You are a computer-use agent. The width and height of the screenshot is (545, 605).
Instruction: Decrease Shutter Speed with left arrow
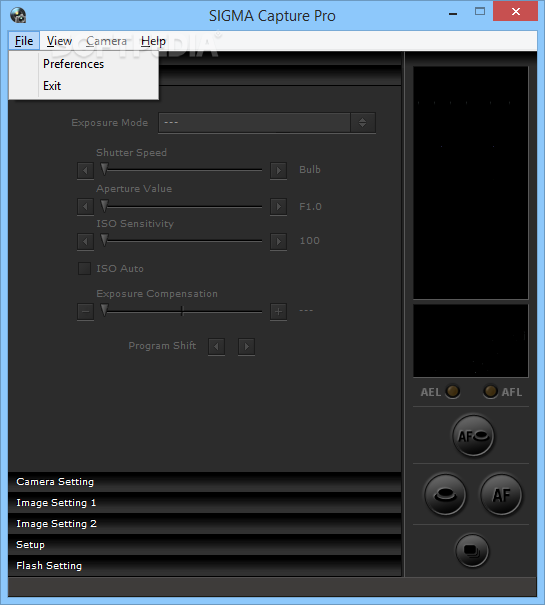[85, 170]
